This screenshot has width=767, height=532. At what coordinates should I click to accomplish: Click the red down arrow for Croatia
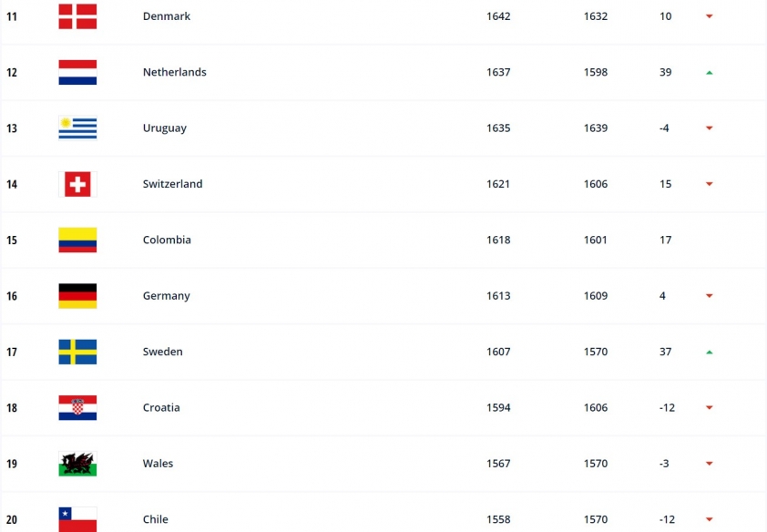click(710, 408)
